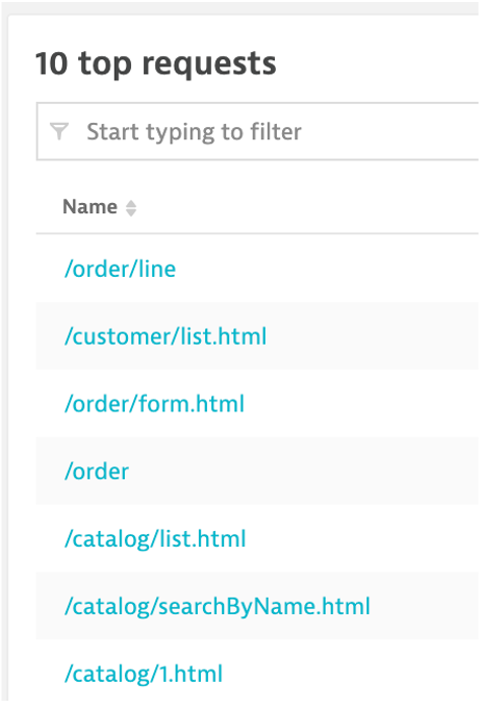
Task: Sort Name descending with the down arrow
Action: [131, 213]
